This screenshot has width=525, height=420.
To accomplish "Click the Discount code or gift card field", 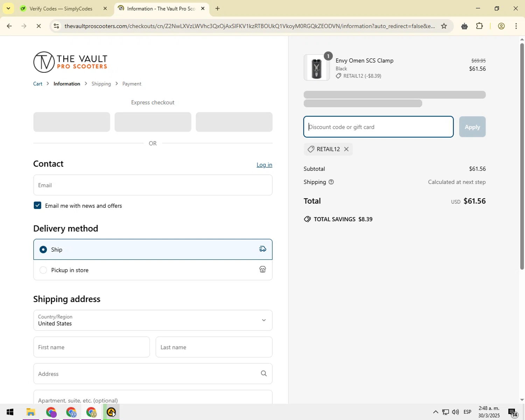I will point(378,127).
